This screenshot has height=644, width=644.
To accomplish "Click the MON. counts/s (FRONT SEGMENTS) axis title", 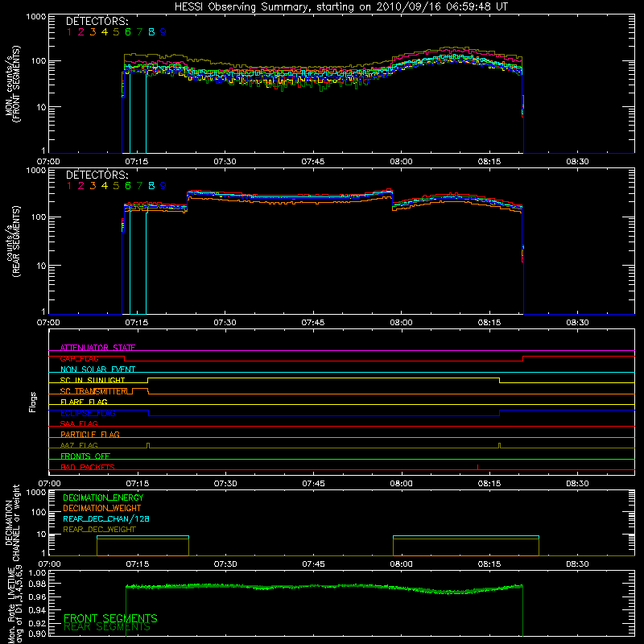I will click(x=13, y=84).
